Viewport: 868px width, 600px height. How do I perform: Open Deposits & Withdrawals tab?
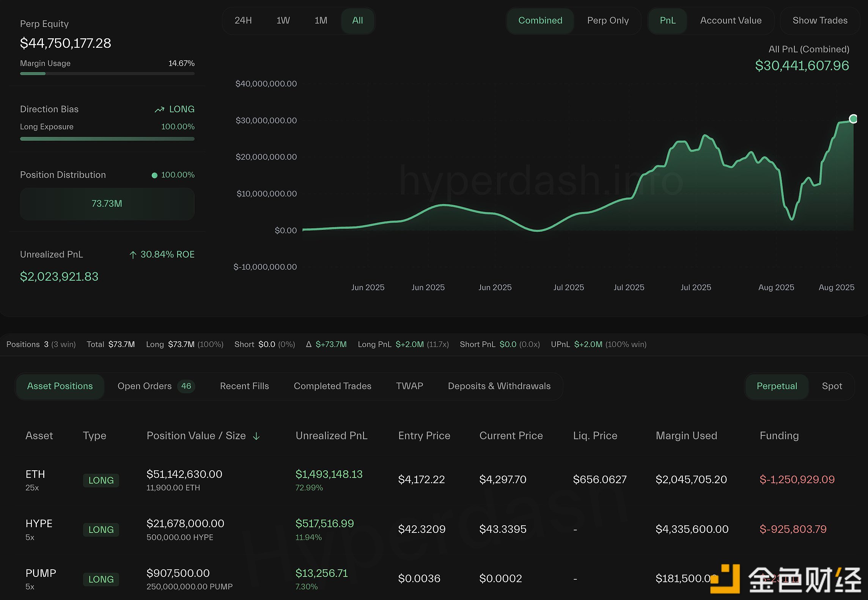499,386
